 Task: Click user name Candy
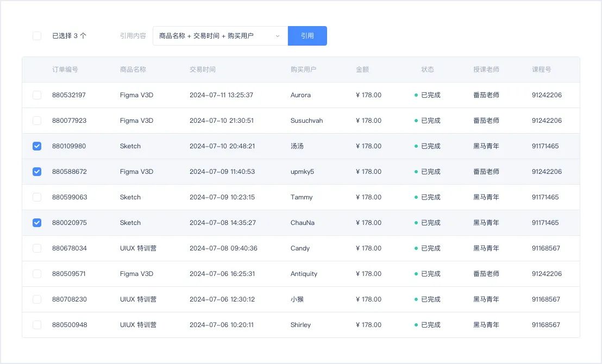pos(300,248)
